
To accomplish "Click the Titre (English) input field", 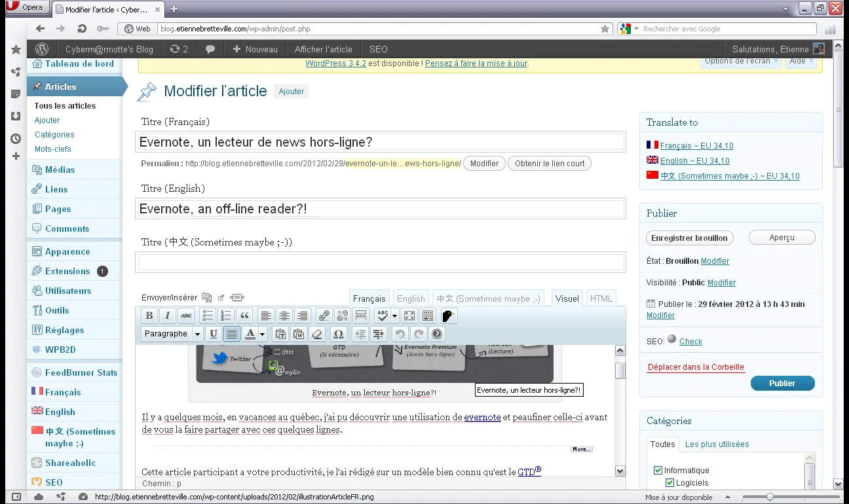I will (381, 208).
